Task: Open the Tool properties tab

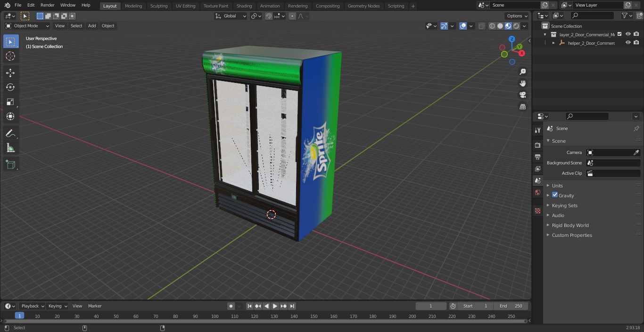Action: click(537, 130)
